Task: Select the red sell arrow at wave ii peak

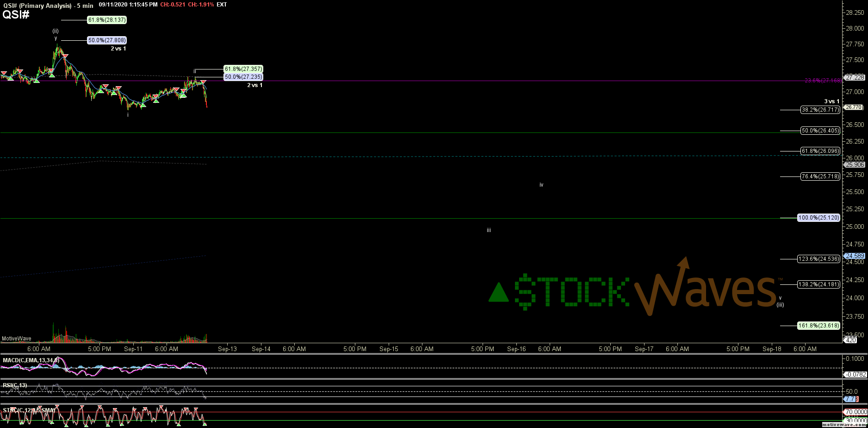Action: point(203,82)
